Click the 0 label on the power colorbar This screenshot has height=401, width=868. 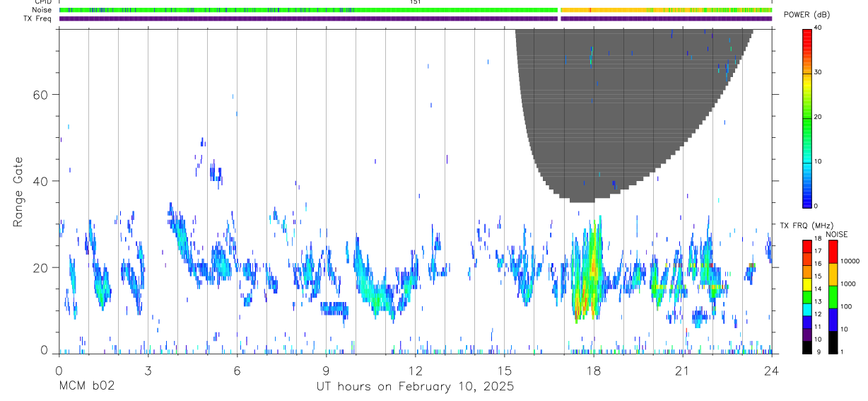click(x=816, y=206)
